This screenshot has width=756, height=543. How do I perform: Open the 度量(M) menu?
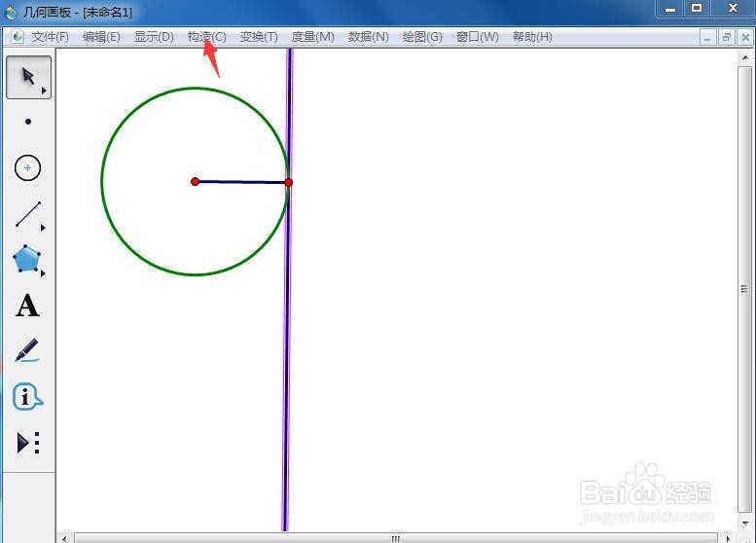tap(313, 37)
